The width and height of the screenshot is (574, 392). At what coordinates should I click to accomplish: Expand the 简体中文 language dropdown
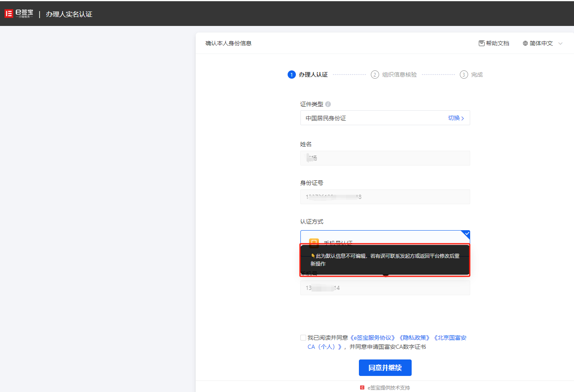pos(560,43)
